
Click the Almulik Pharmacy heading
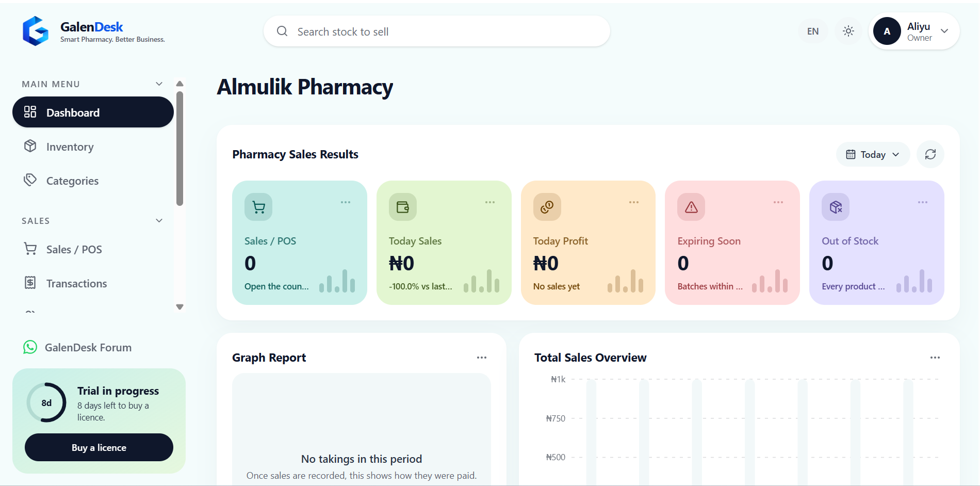coord(305,87)
